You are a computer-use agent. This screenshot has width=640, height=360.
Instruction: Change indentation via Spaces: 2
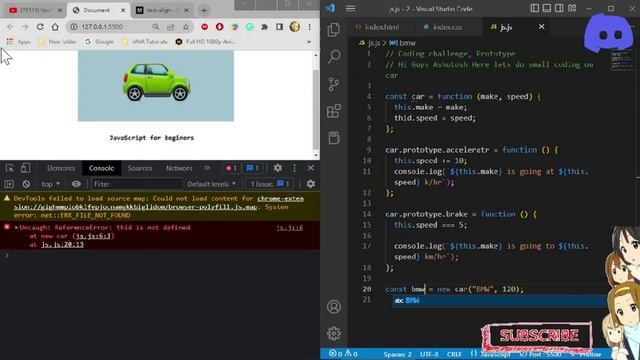(398, 354)
